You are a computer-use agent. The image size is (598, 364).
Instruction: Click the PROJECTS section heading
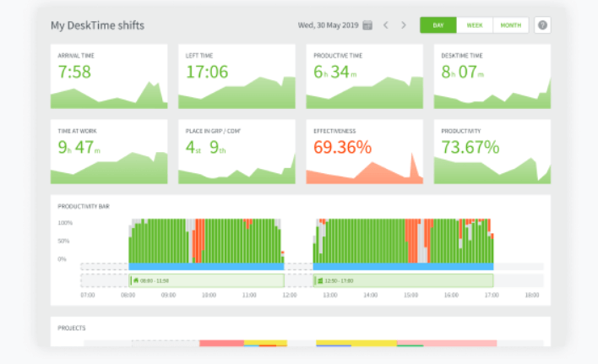72,328
